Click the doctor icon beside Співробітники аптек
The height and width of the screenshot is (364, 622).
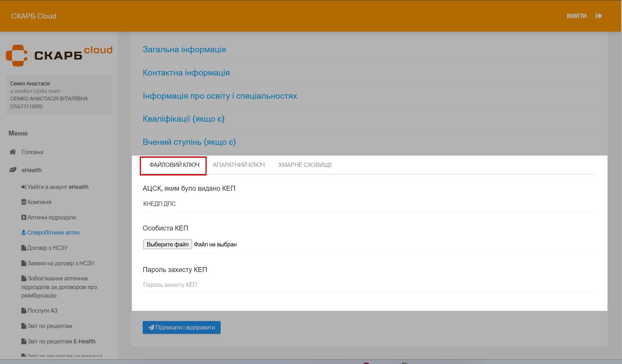(24, 233)
